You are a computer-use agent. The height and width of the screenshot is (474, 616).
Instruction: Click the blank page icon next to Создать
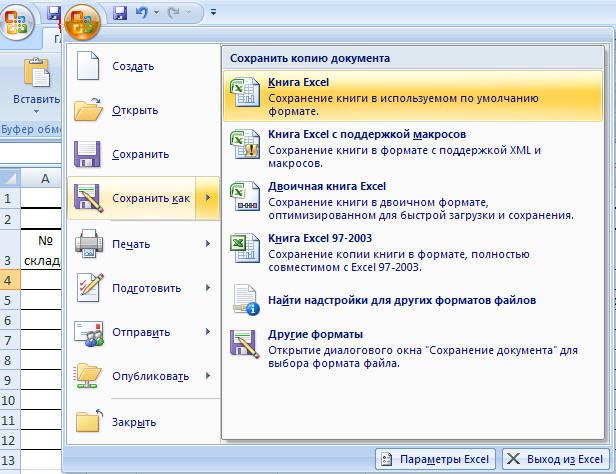pos(89,66)
